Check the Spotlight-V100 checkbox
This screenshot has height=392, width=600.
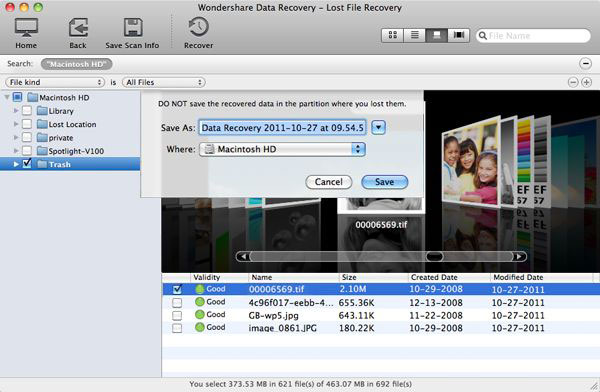click(x=27, y=151)
